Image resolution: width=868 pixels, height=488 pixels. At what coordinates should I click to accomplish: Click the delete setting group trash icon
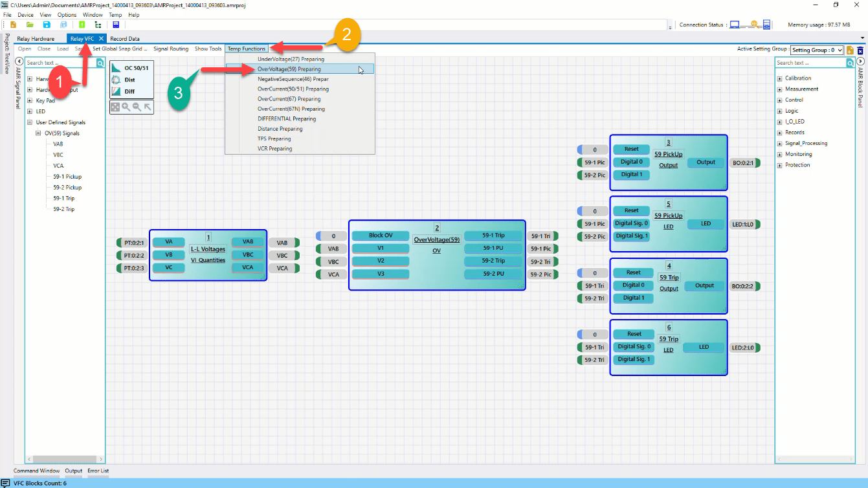pyautogui.click(x=860, y=50)
